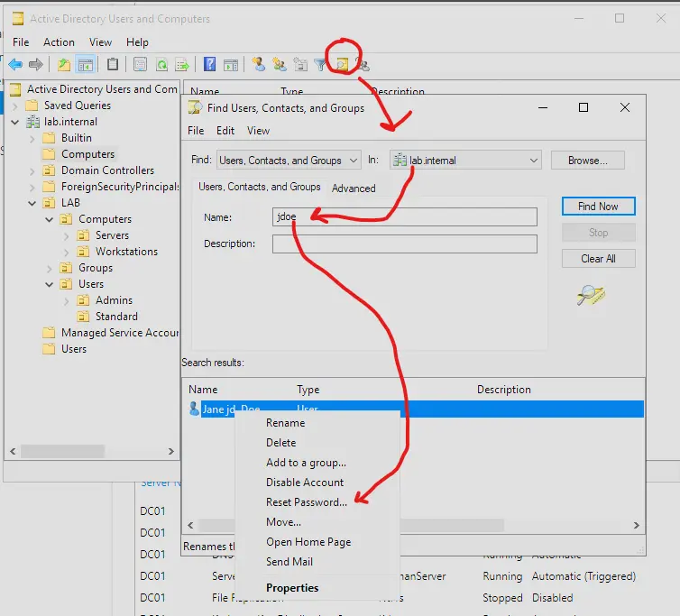Open the Properties toolbar icon
The width and height of the screenshot is (680, 616).
click(140, 65)
